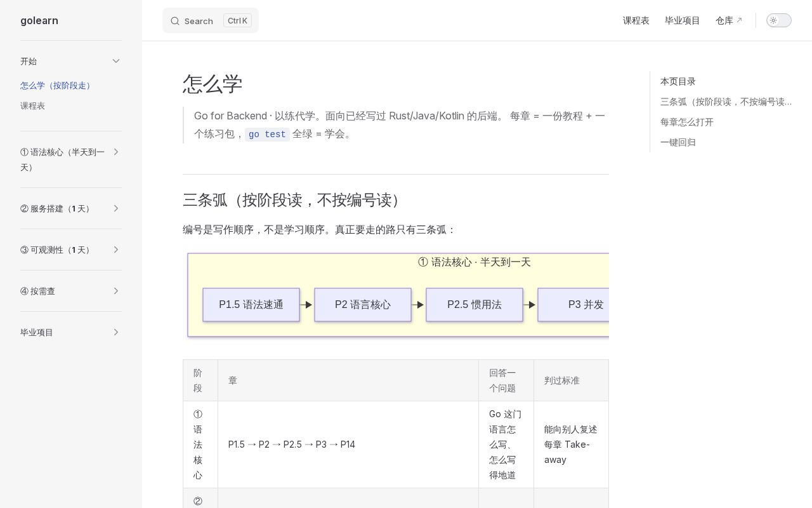Click the 三条弧（按阶段读，不按编号读）heading

(x=294, y=200)
